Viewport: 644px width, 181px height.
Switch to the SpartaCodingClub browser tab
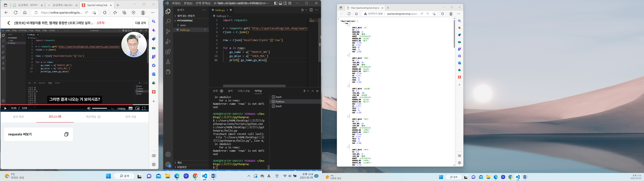[x=97, y=5]
